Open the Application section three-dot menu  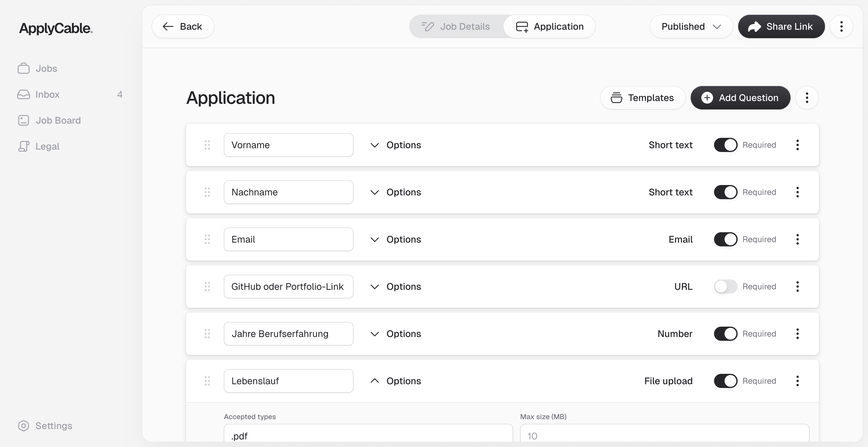tap(807, 98)
